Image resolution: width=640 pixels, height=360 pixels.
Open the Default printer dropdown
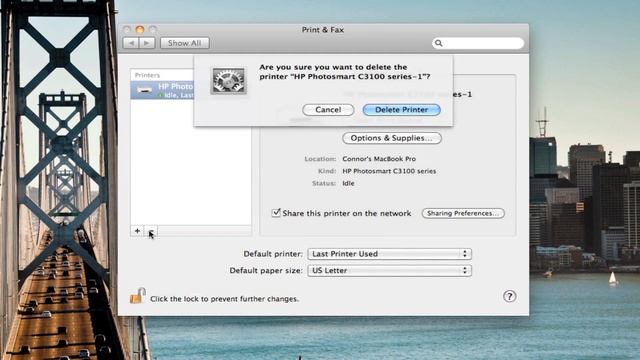[389, 254]
